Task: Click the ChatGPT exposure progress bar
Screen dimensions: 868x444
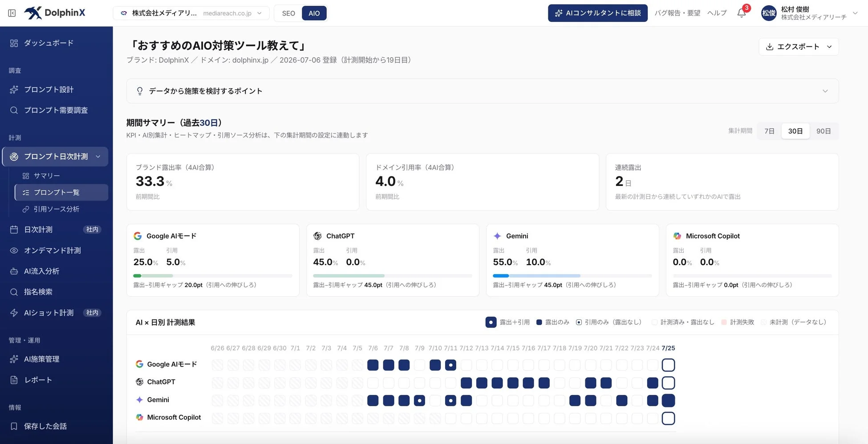Action: [393, 276]
